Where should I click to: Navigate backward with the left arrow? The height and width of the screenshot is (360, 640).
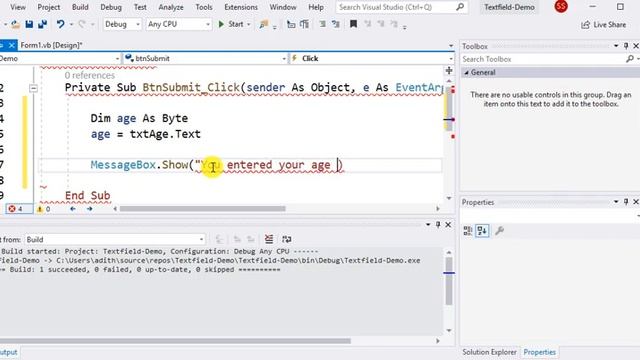[73, 209]
